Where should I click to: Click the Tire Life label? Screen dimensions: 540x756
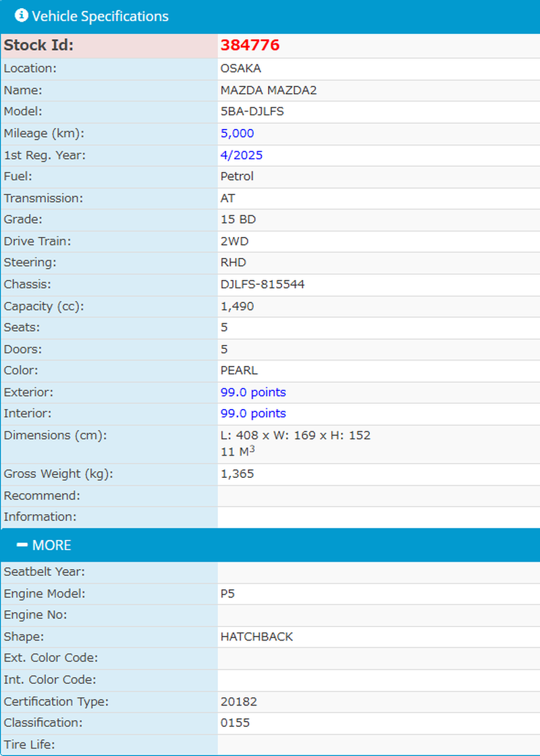[x=30, y=745]
